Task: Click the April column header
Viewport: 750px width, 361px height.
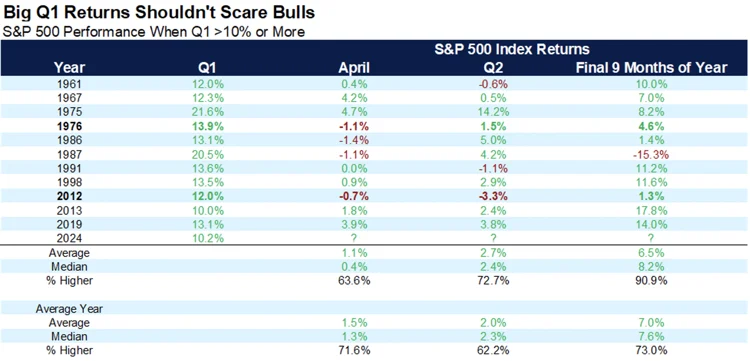Action: coord(352,67)
